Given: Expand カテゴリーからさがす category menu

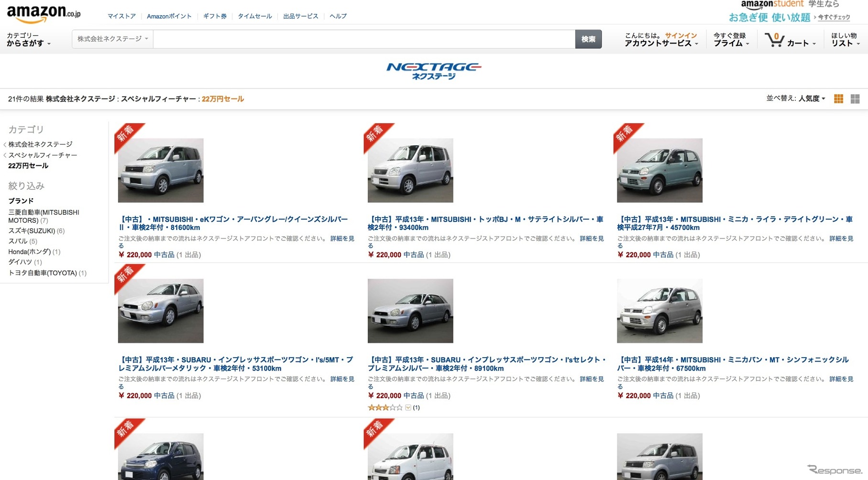Looking at the screenshot, I should (28, 40).
